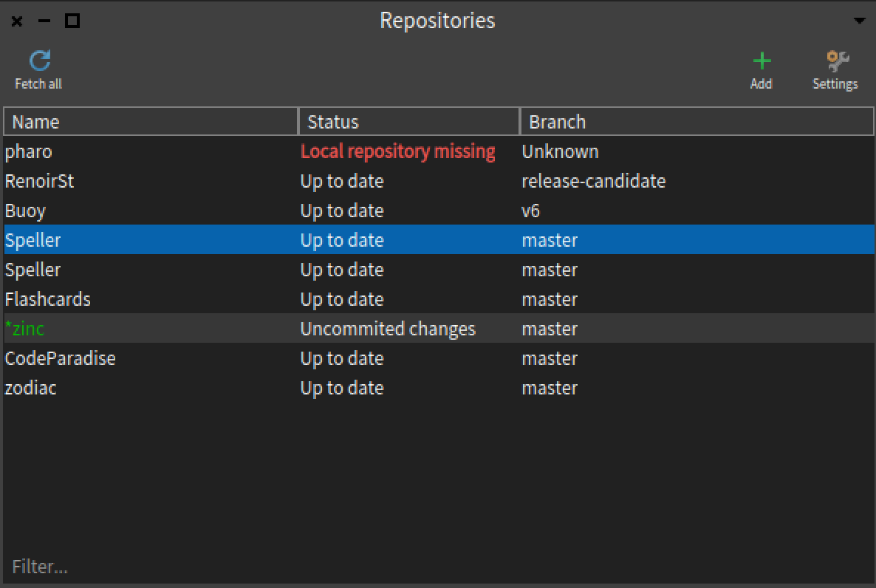Choose the Buoy repository row
The image size is (876, 588).
pos(26,211)
